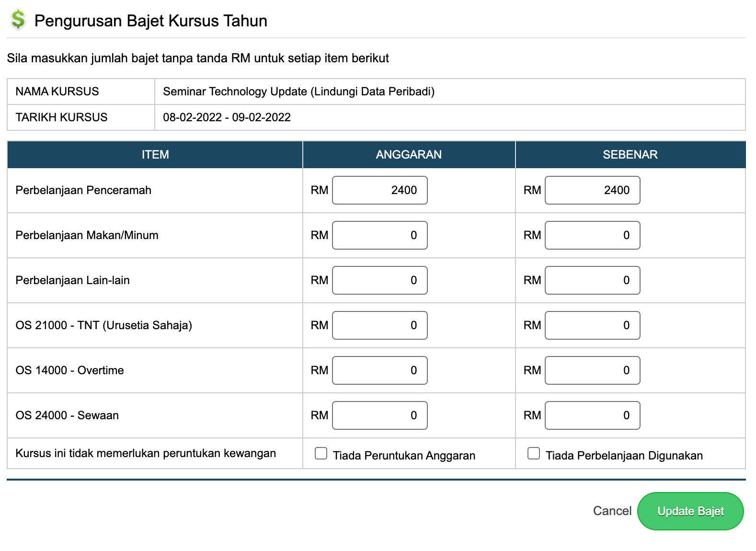
Task: Focus Anggaran field for Perbelanjaan Lain-lain
Action: point(380,280)
